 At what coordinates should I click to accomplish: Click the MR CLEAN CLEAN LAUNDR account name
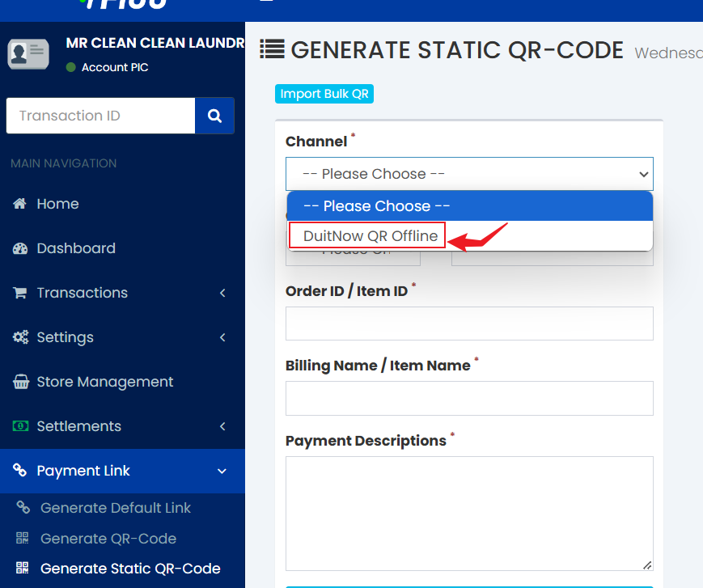(x=155, y=43)
